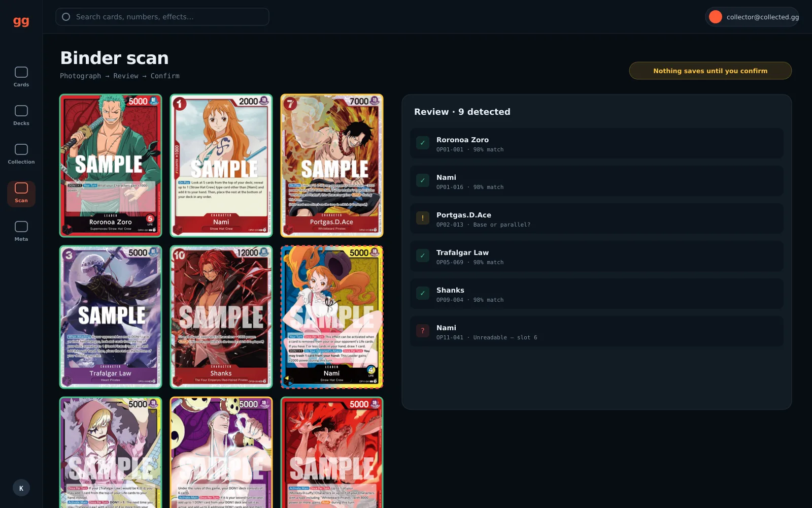Click the search magnifier icon
This screenshot has width=812, height=508.
(x=66, y=17)
